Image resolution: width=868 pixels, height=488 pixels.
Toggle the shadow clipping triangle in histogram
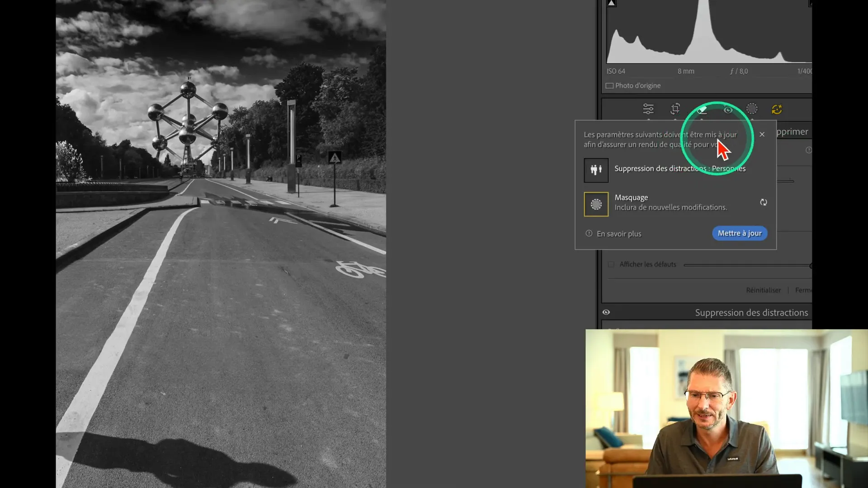click(x=611, y=3)
